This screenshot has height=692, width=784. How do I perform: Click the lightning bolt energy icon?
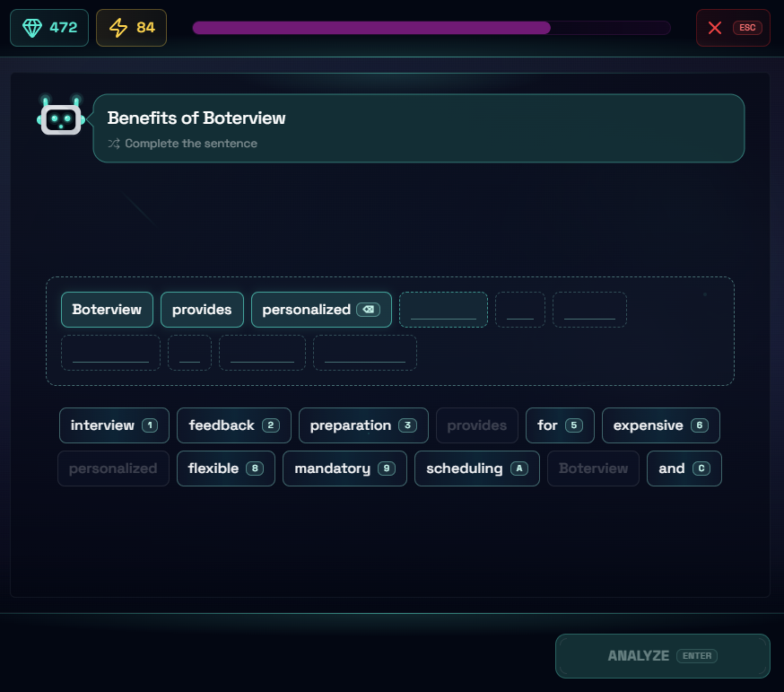click(x=118, y=28)
